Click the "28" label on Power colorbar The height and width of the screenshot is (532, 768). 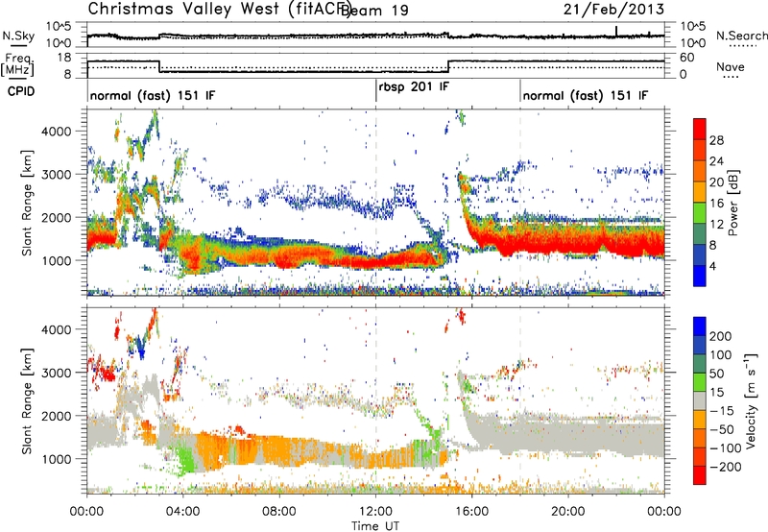pos(716,140)
